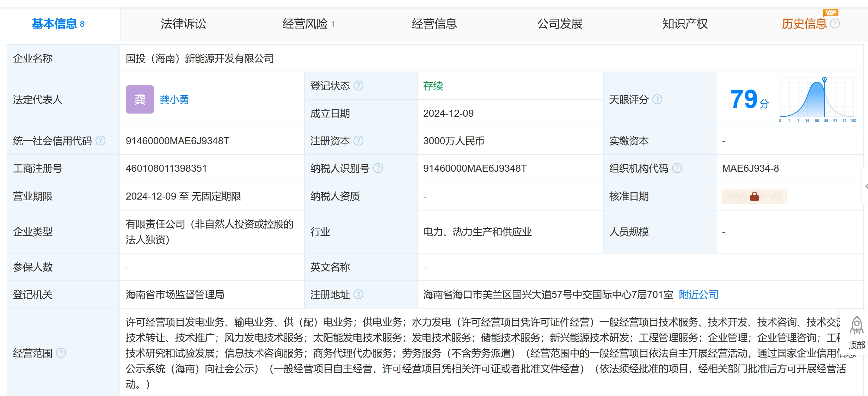Click help icon next to 历史信息
This screenshot has width=868, height=396.
point(835,24)
